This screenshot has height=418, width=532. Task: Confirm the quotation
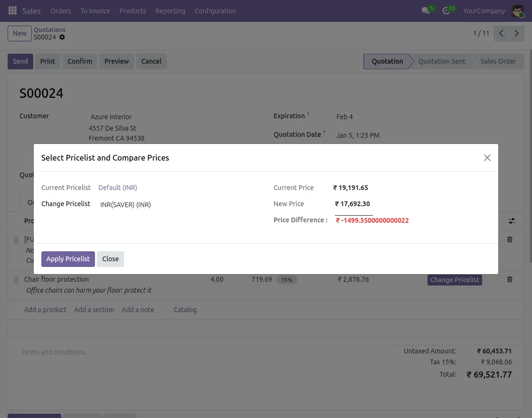79,61
